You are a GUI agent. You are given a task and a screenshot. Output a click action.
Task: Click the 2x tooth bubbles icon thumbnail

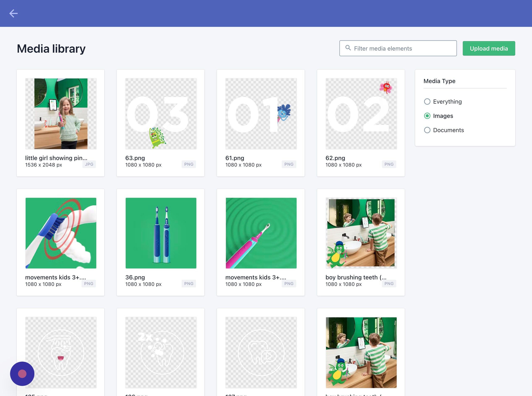161,352
